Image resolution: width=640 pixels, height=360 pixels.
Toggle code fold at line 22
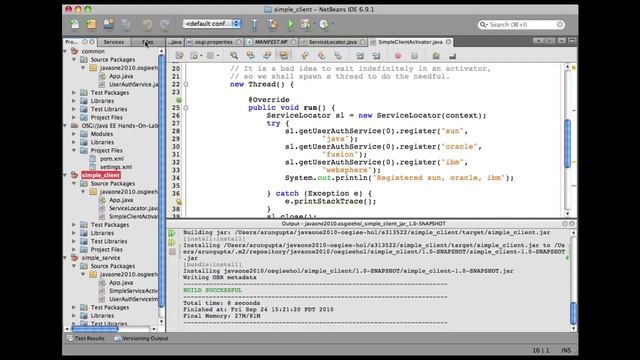(x=186, y=84)
